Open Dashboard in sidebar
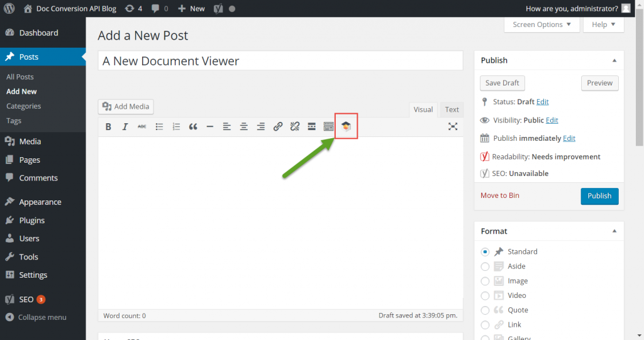The width and height of the screenshot is (644, 340). click(x=43, y=33)
